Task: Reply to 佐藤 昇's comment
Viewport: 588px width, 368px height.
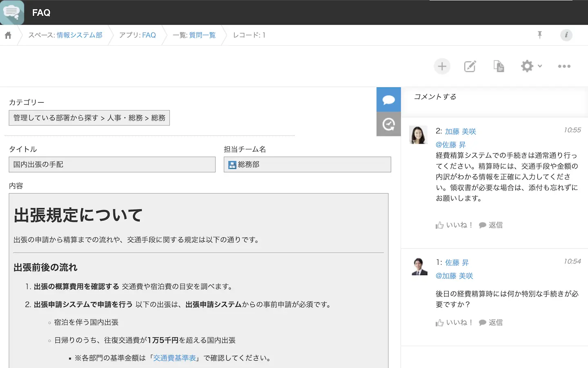Action: point(491,323)
